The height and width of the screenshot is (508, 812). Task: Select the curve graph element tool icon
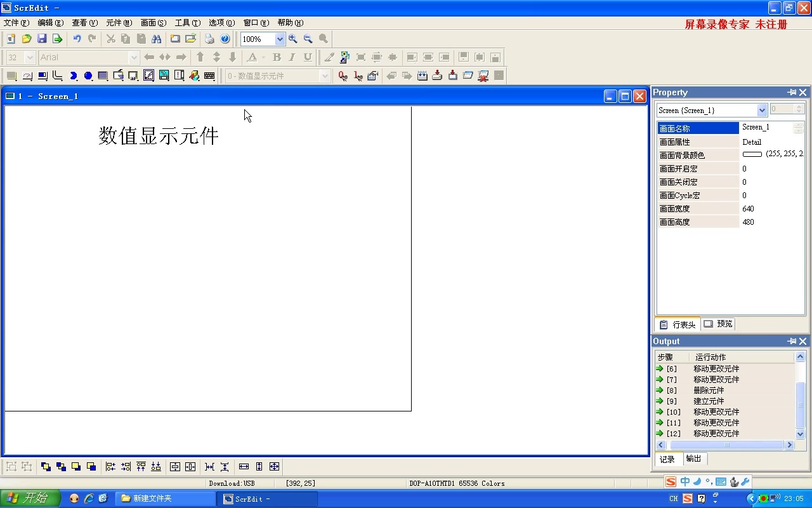pyautogui.click(x=148, y=76)
